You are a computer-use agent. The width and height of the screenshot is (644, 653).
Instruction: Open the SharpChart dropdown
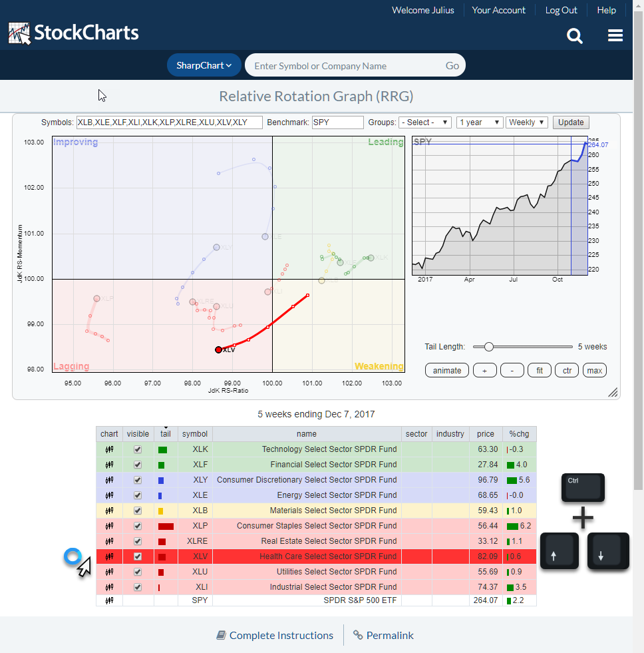(204, 65)
